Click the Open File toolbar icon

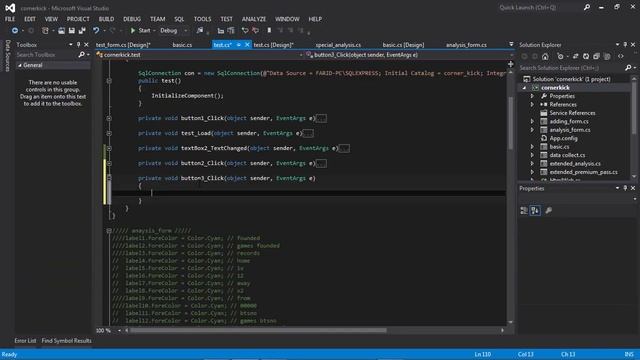coord(61,31)
